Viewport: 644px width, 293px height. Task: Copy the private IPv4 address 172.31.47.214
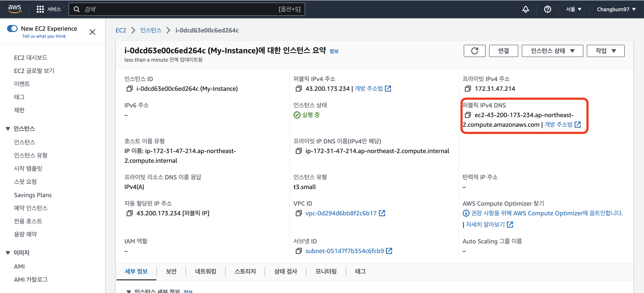coord(467,89)
